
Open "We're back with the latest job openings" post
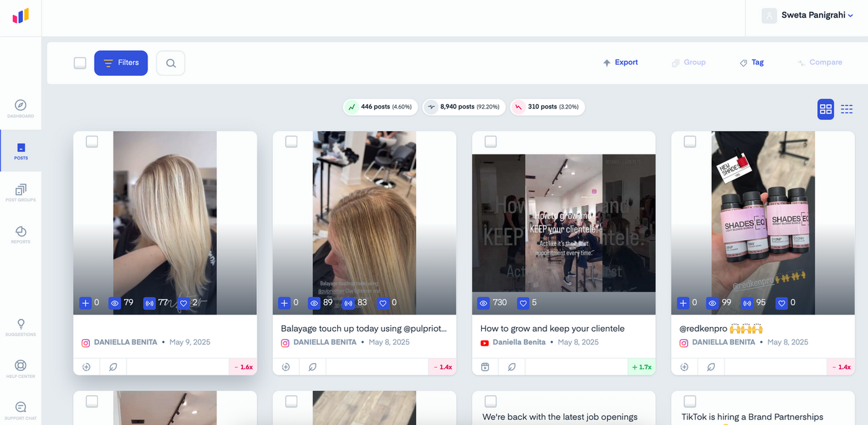coord(560,417)
